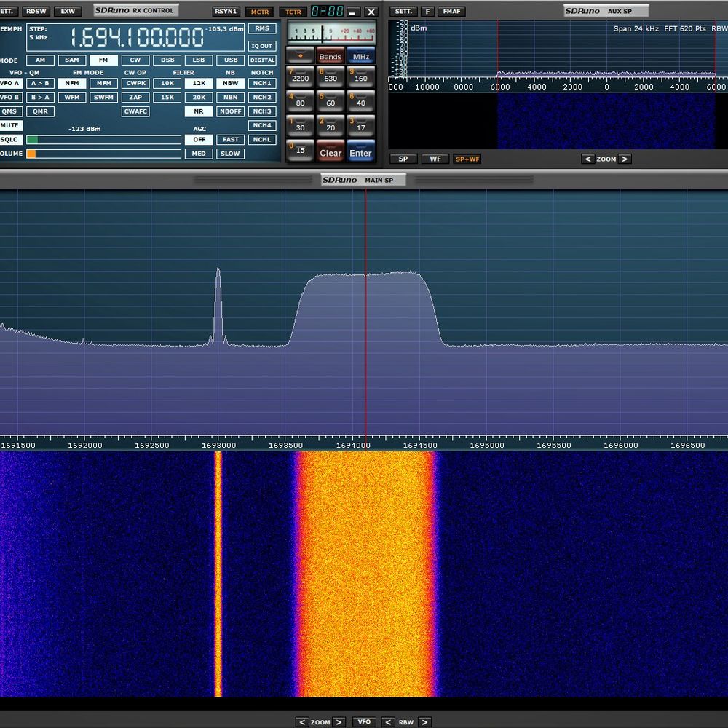Set AGC to FAST
The width and height of the screenshot is (728, 728).
230,139
